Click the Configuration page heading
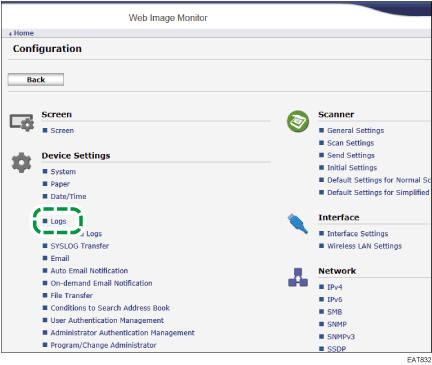The width and height of the screenshot is (432, 365). 47,49
